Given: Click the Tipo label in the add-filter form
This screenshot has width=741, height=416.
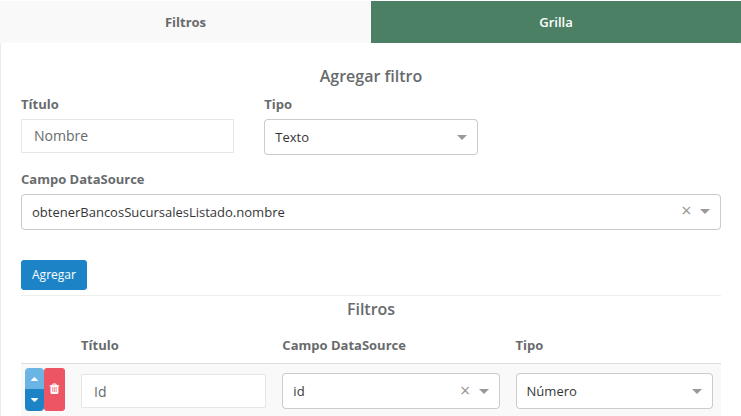Looking at the screenshot, I should pyautogui.click(x=278, y=104).
